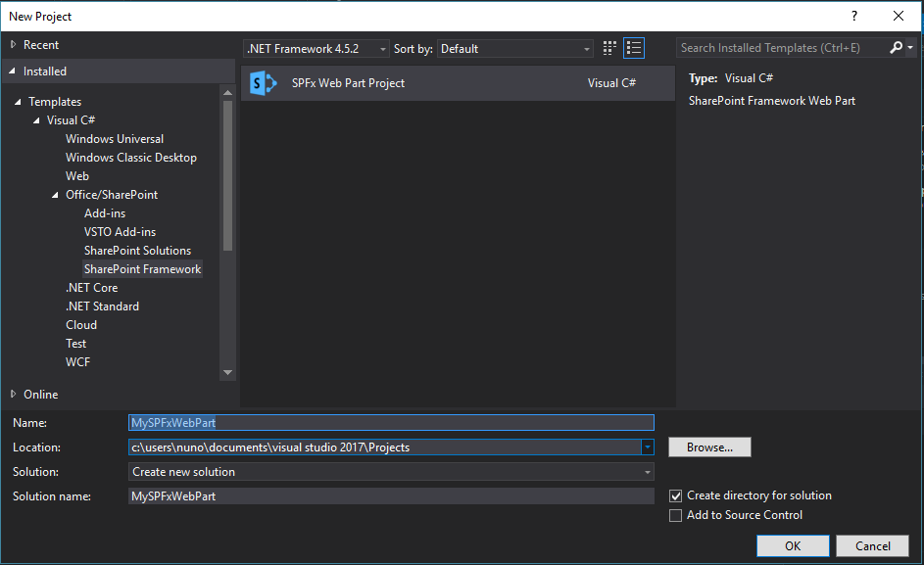This screenshot has width=924, height=565.
Task: Select the Web templates node
Action: click(x=77, y=176)
